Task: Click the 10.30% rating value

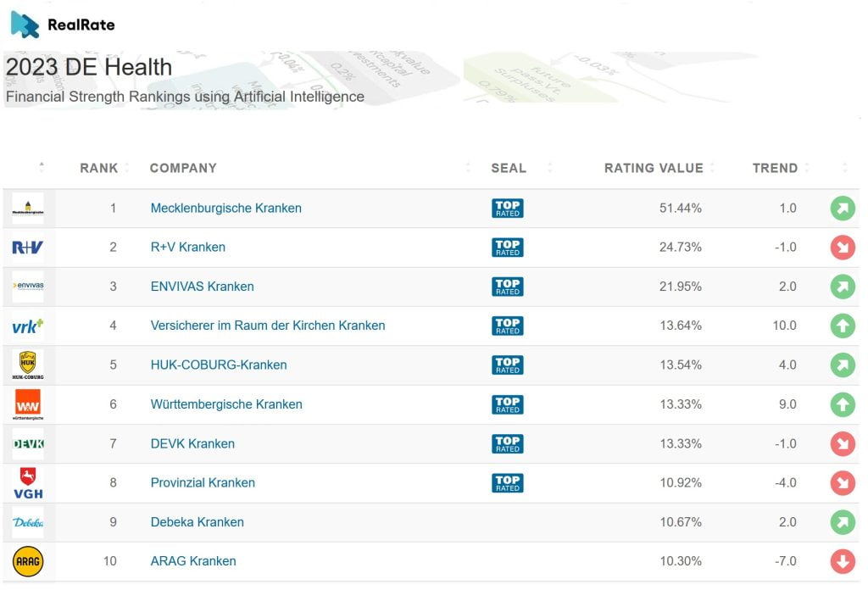Action: pyautogui.click(x=681, y=561)
